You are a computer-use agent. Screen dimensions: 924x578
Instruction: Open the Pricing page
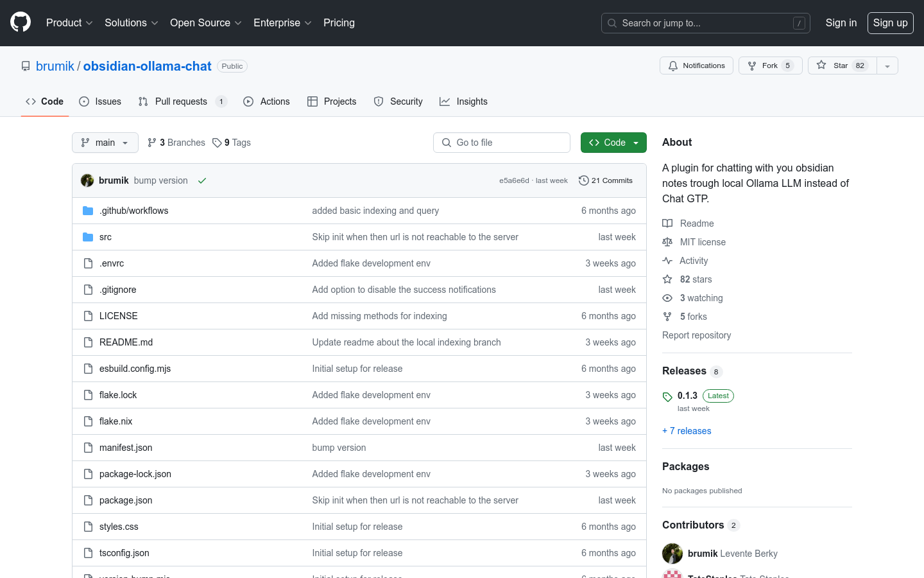point(339,22)
